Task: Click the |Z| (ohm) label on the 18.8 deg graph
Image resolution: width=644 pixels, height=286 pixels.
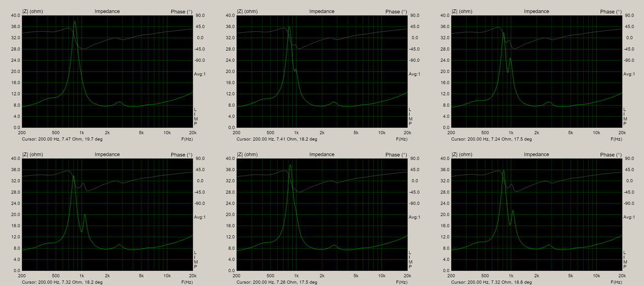Action: (x=463, y=154)
